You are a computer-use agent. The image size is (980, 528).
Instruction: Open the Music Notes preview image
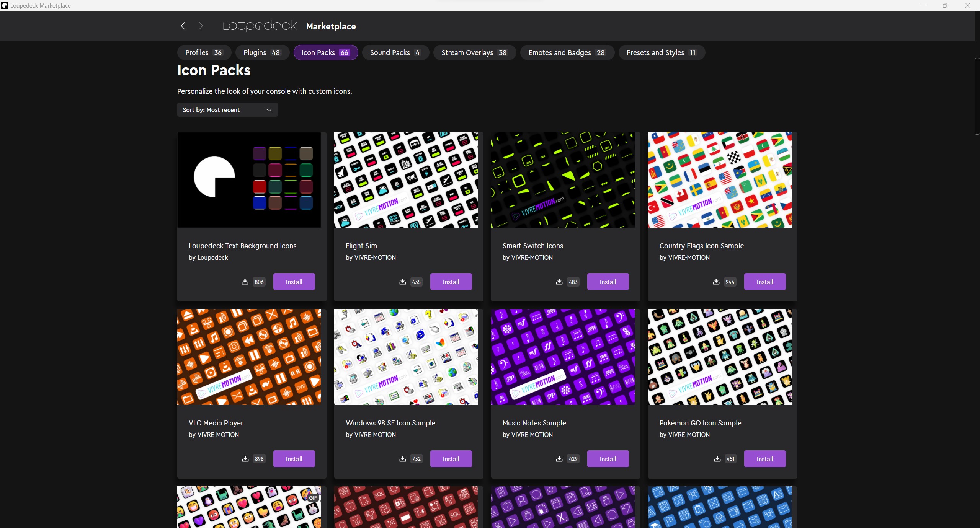pos(563,357)
